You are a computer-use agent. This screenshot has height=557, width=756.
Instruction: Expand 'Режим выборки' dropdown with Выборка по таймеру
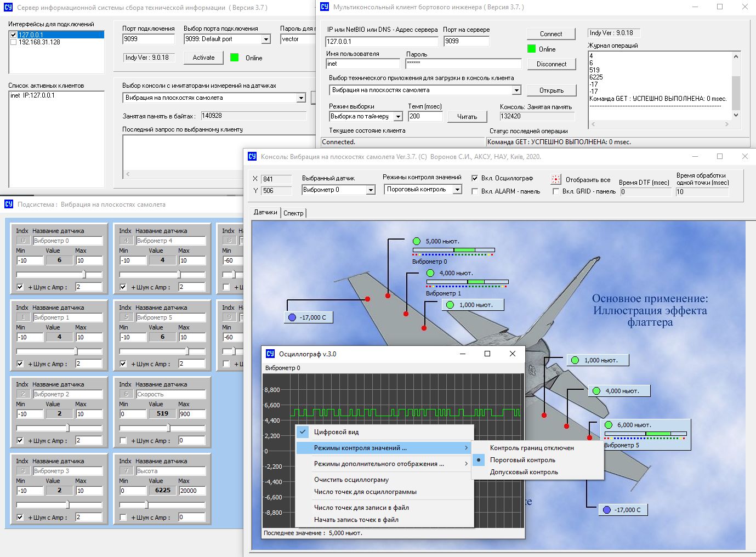[x=398, y=117]
